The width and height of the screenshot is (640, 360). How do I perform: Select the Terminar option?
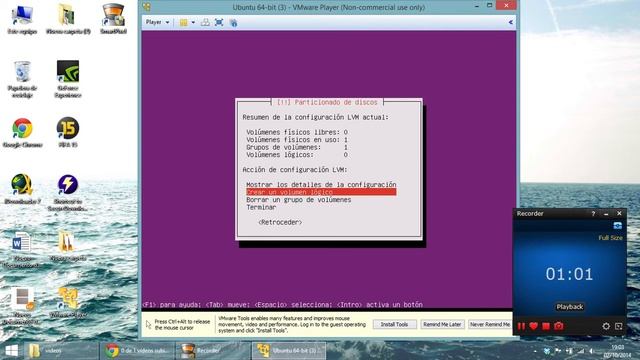point(261,207)
